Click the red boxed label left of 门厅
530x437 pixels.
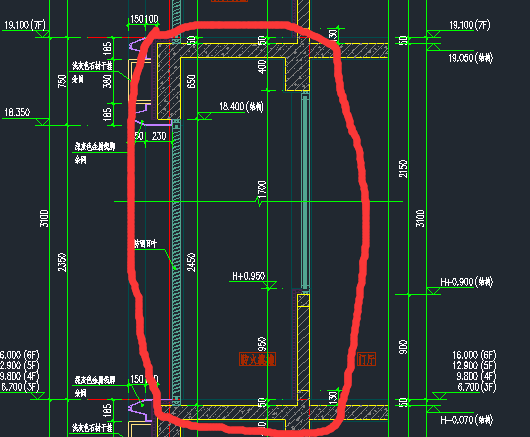258,359
